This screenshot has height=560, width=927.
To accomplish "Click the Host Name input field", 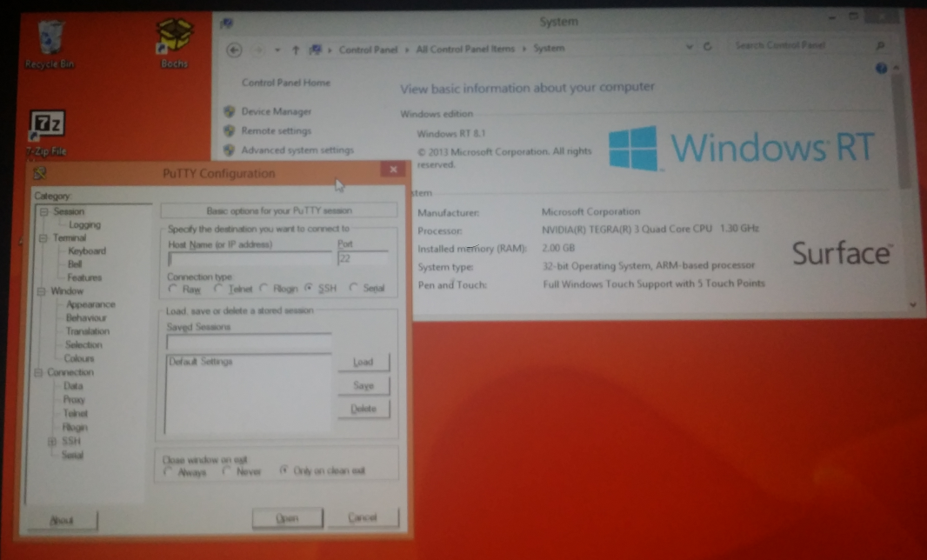I will (x=249, y=259).
